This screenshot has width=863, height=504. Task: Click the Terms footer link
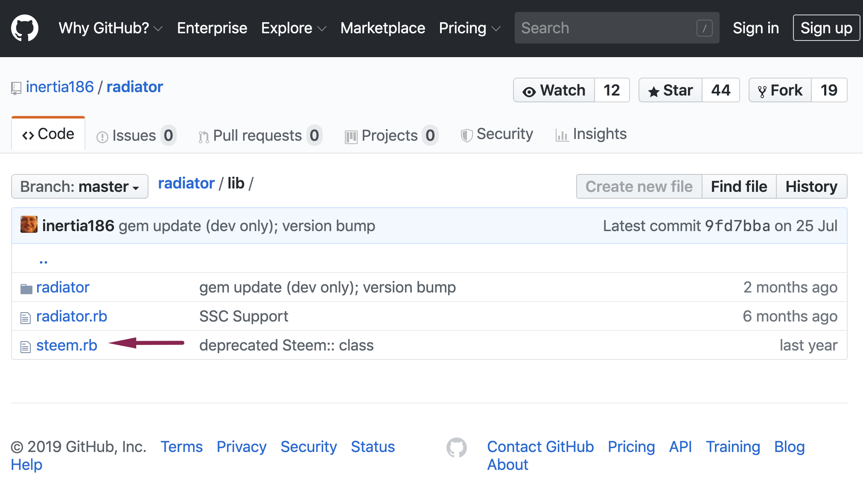pyautogui.click(x=181, y=447)
